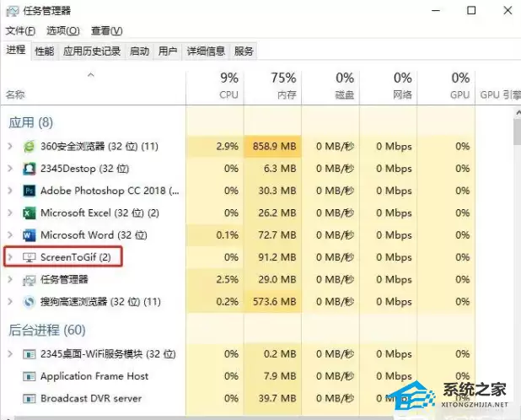Switch to the 应用历史记录 tab
The height and width of the screenshot is (420, 521).
pyautogui.click(x=92, y=51)
